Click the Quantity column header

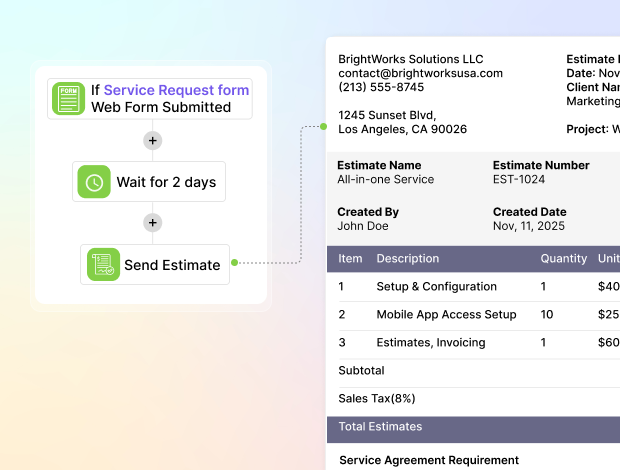click(563, 259)
